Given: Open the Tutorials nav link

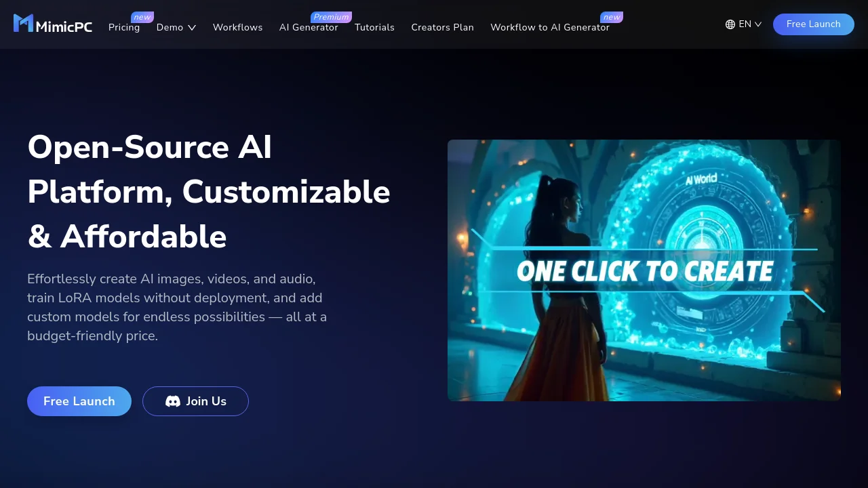Looking at the screenshot, I should click(x=374, y=28).
